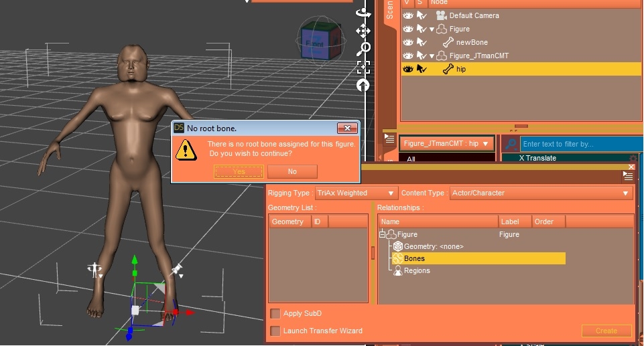Toggle visibility of hip bone

407,69
